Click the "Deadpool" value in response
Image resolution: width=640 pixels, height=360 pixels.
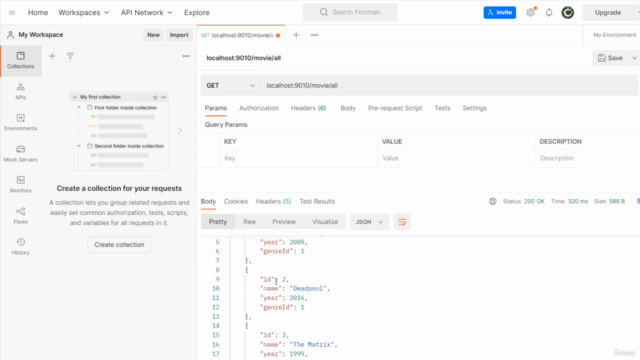(308, 289)
